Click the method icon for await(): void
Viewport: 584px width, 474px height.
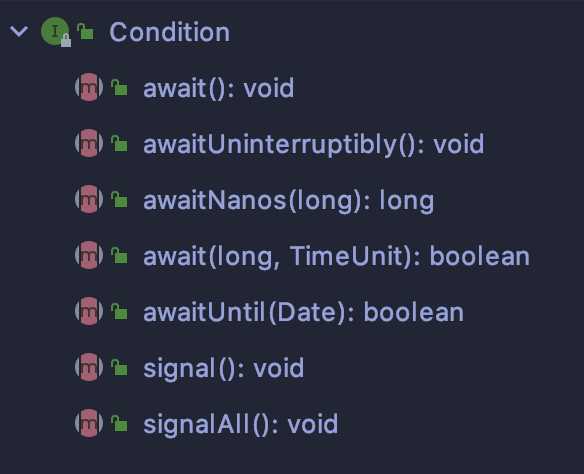(89, 88)
